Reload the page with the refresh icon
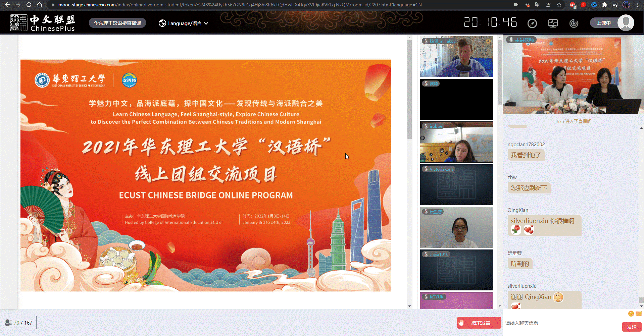This screenshot has width=644, height=336. pyautogui.click(x=29, y=5)
